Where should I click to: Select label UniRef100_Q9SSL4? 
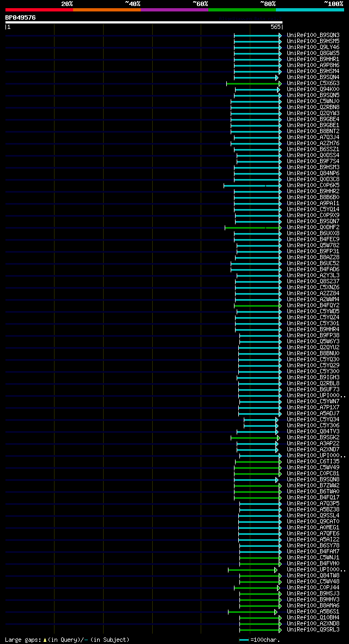pyautogui.click(x=313, y=516)
